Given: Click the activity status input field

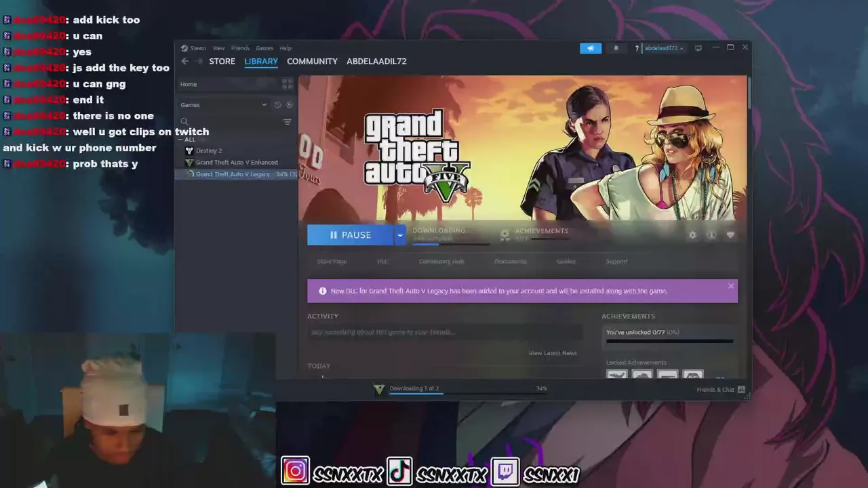Looking at the screenshot, I should [445, 332].
